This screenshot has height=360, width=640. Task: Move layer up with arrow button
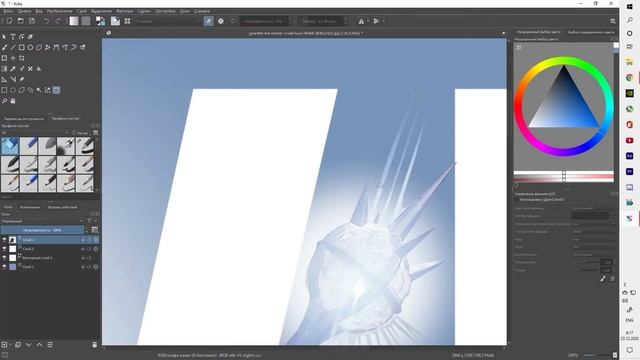point(39,345)
